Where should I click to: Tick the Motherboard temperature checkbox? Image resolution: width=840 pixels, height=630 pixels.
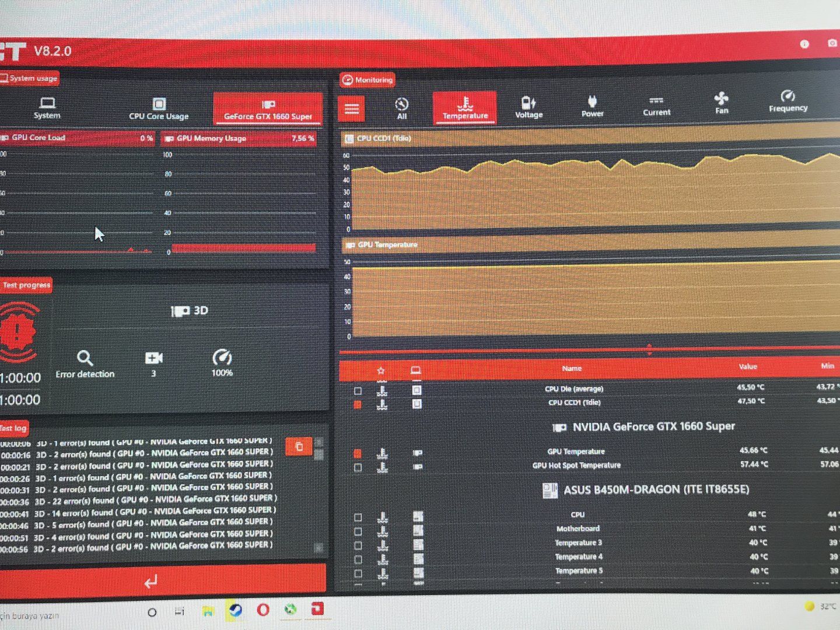click(358, 531)
